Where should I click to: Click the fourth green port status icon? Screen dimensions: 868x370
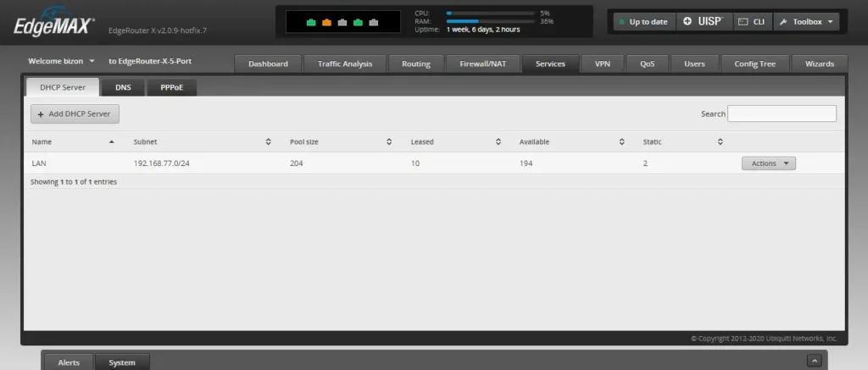click(x=359, y=23)
